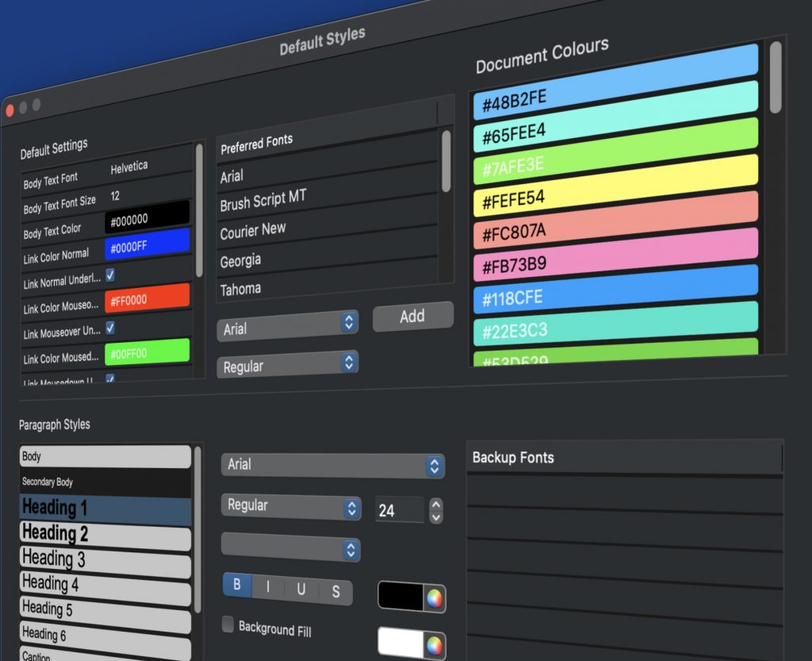Open the background fill color wheel picker

click(435, 643)
